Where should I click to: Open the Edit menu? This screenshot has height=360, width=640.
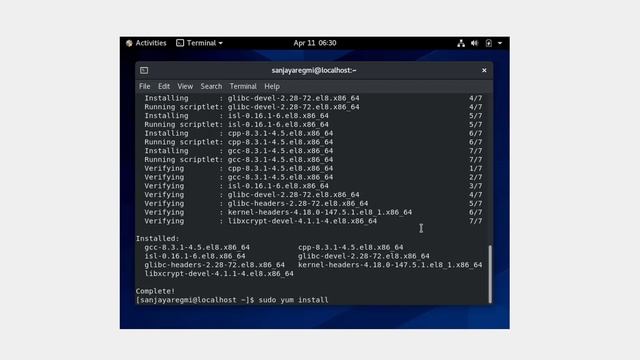tap(164, 86)
